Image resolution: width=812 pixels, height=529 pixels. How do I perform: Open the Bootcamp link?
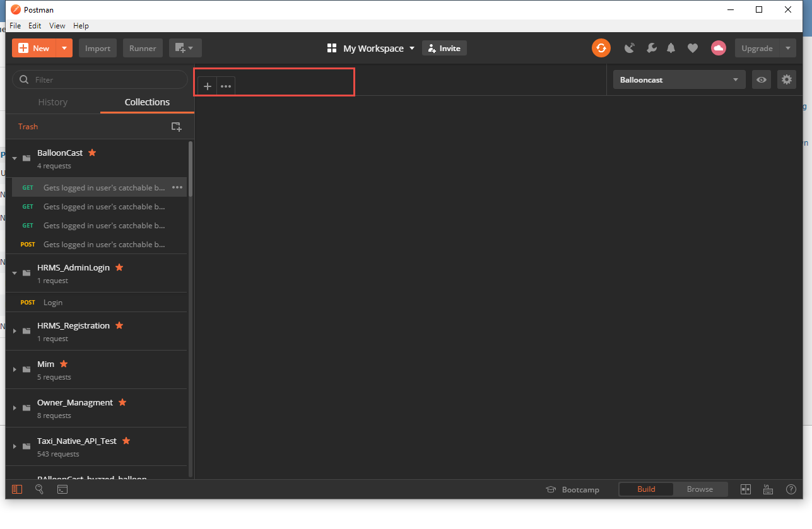pyautogui.click(x=573, y=489)
